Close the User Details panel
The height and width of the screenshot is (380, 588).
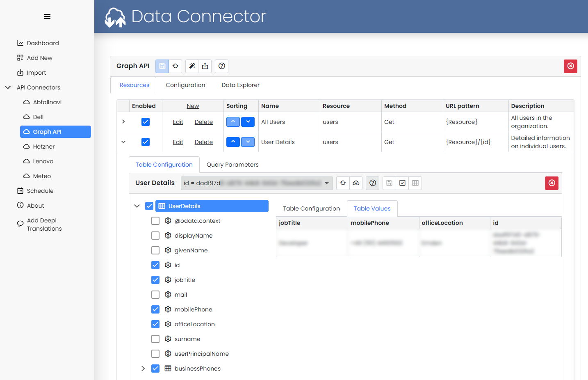(552, 183)
